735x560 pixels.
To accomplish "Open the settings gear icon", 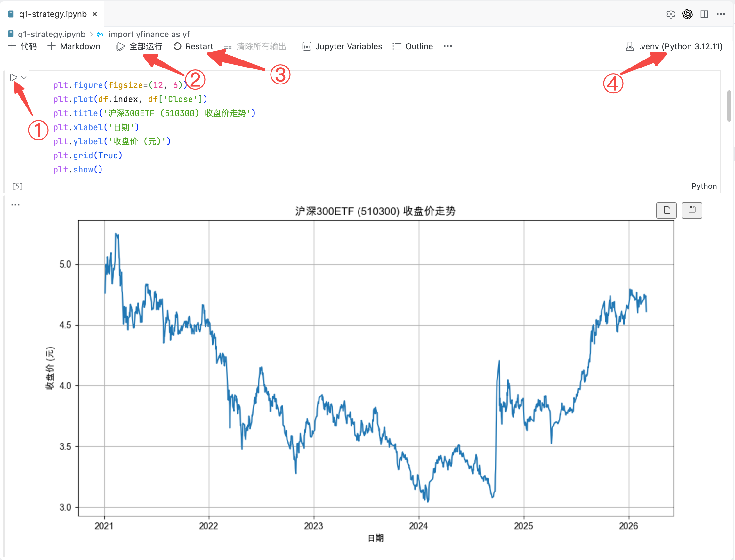I will click(x=671, y=14).
